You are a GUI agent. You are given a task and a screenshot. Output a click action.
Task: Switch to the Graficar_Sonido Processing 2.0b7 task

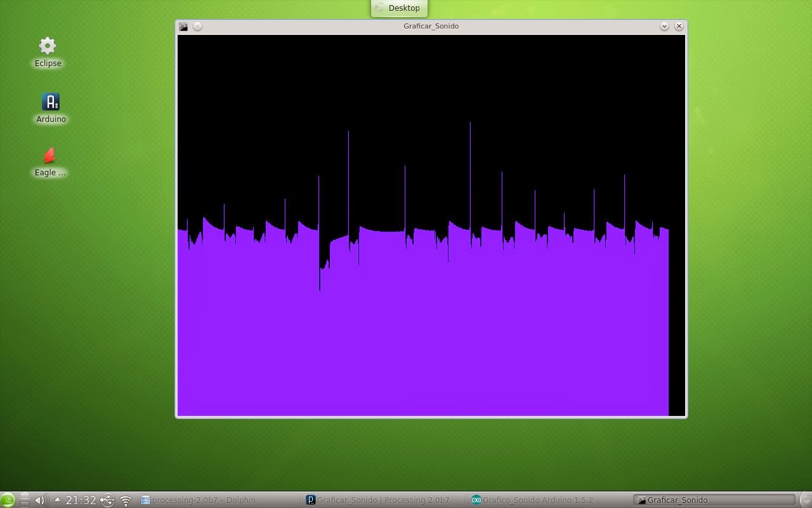[384, 500]
